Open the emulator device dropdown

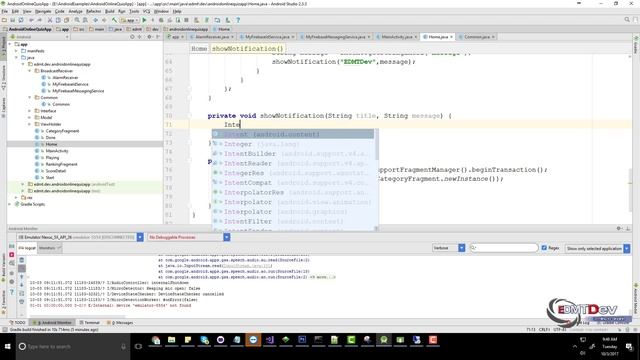pos(140,237)
